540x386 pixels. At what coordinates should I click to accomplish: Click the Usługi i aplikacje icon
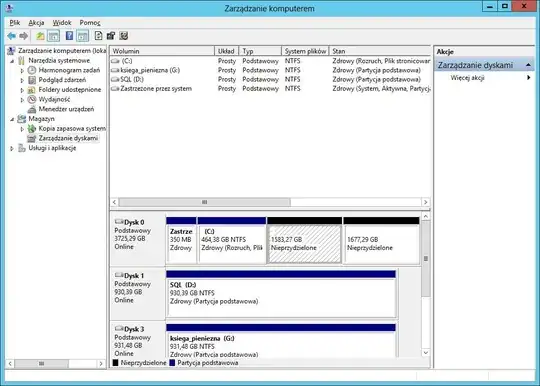pos(21,148)
